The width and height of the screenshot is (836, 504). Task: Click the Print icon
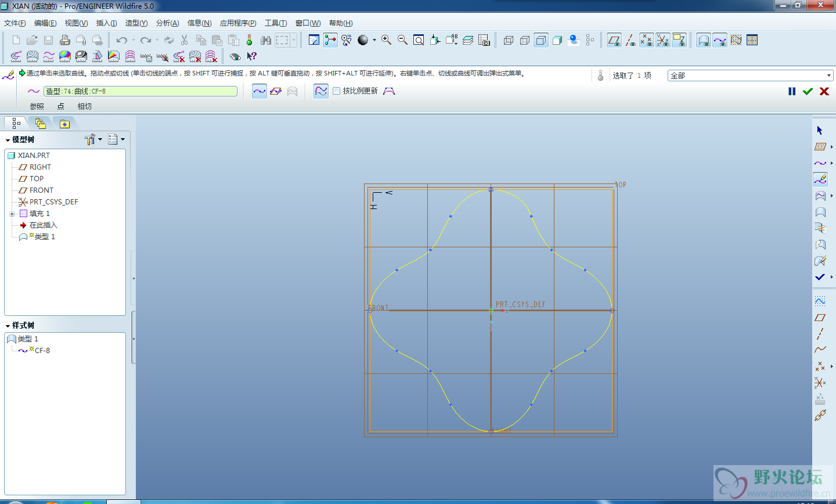click(x=65, y=40)
